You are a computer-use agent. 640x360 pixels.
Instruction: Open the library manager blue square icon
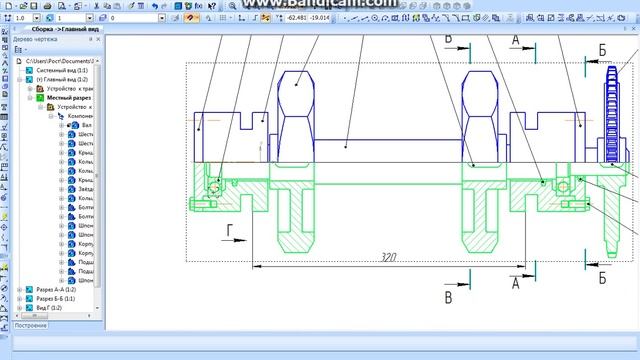point(178,6)
